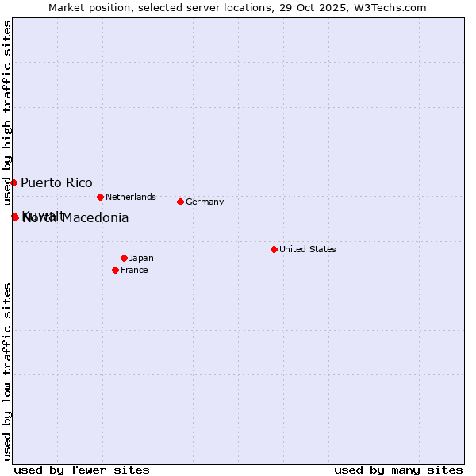
Task: Select the 'used by fewer sites' axis label
Action: tap(82, 470)
